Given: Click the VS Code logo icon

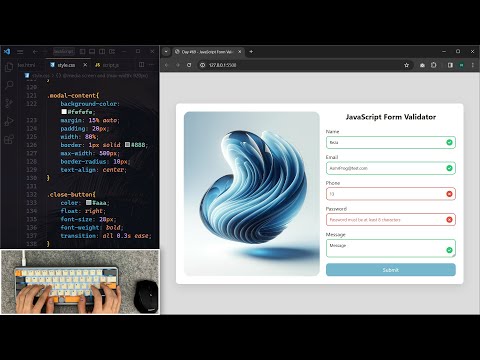Looking at the screenshot, I should coord(7,52).
